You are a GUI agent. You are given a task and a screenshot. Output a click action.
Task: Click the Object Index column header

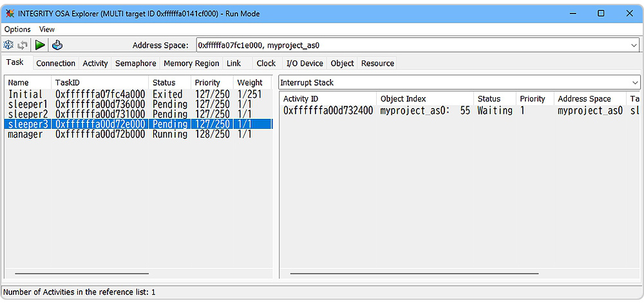coord(425,99)
